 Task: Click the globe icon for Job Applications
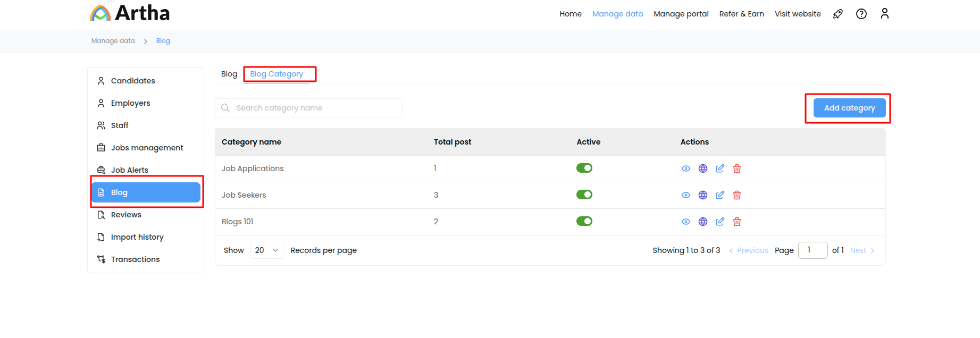pyautogui.click(x=703, y=168)
